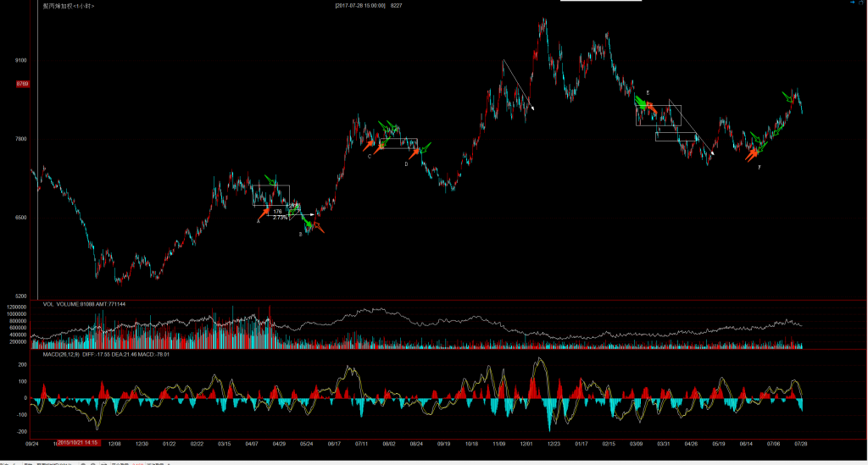The width and height of the screenshot is (868, 465).
Task: Click the 07/28 date on the time axis
Action: [798, 443]
